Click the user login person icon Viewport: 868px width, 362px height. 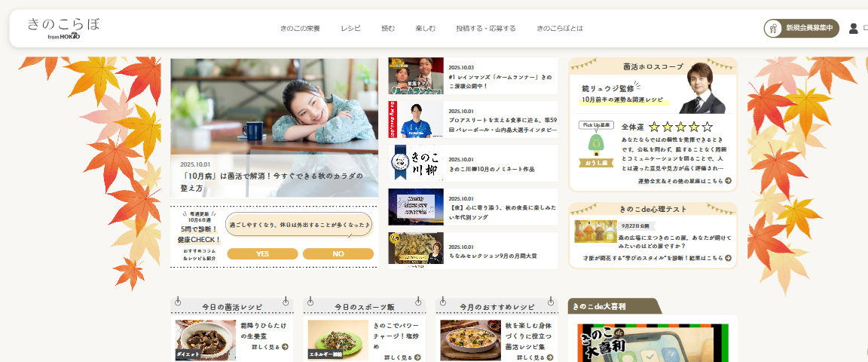tap(853, 29)
